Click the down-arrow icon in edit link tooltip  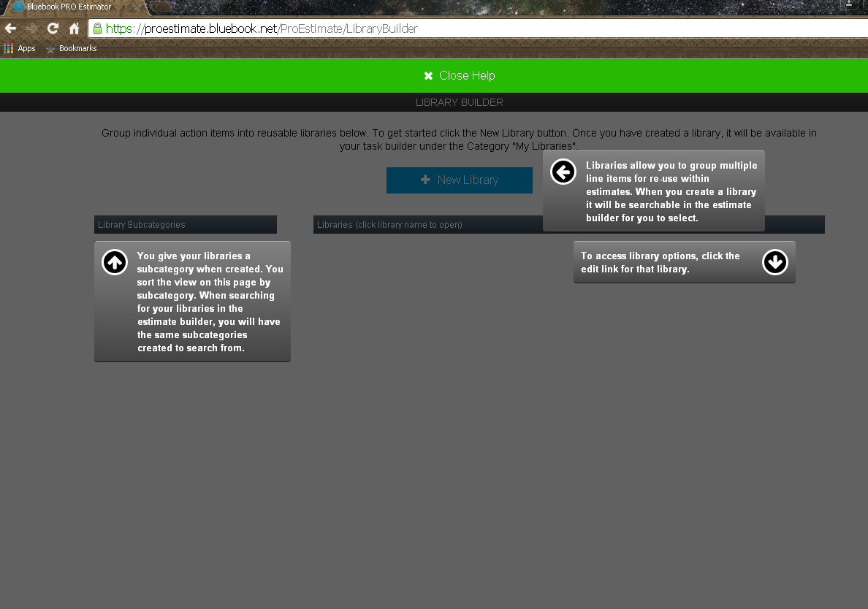tap(775, 262)
